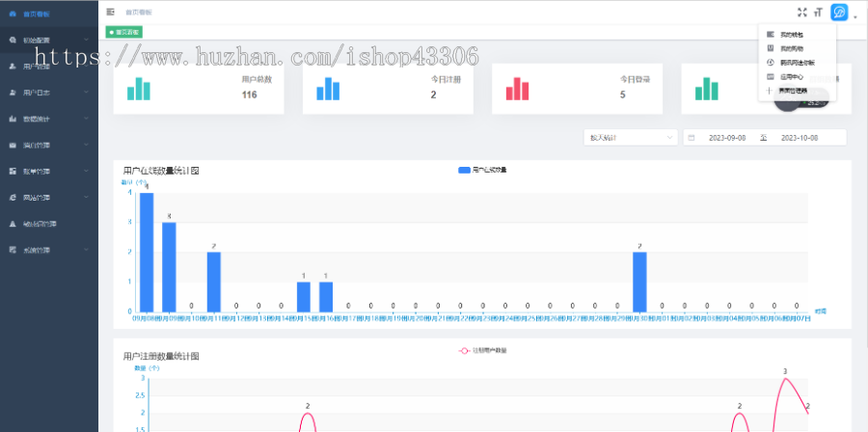
Task: Expand the 系统管理 sidebar chevron
Action: [87, 250]
